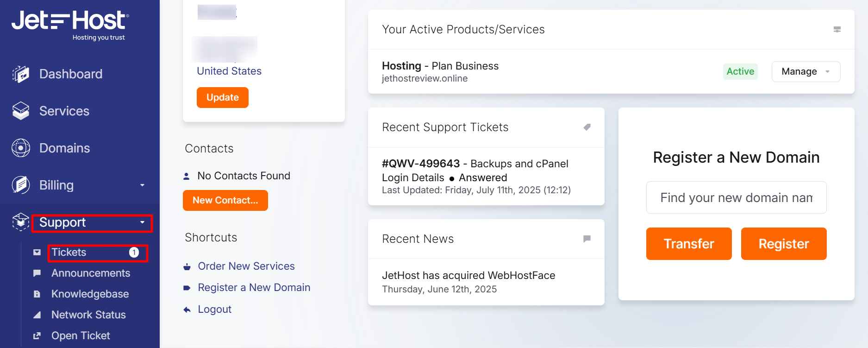Click the ticket count badge showing 1
The height and width of the screenshot is (348, 868).
click(134, 252)
